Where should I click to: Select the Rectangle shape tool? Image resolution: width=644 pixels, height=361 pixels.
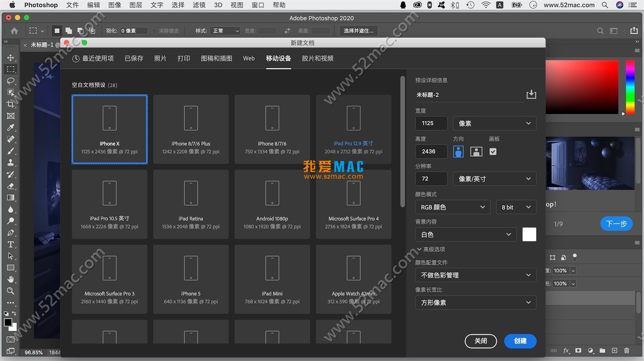pyautogui.click(x=11, y=268)
